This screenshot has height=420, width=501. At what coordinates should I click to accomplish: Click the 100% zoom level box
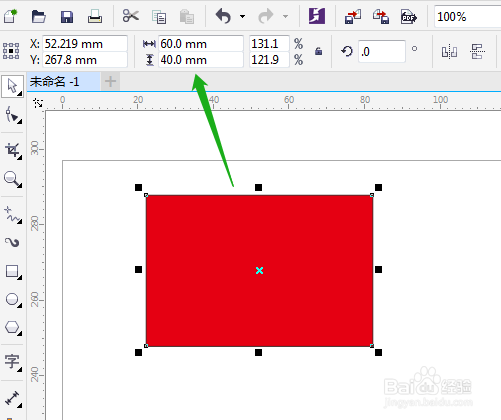[467, 17]
